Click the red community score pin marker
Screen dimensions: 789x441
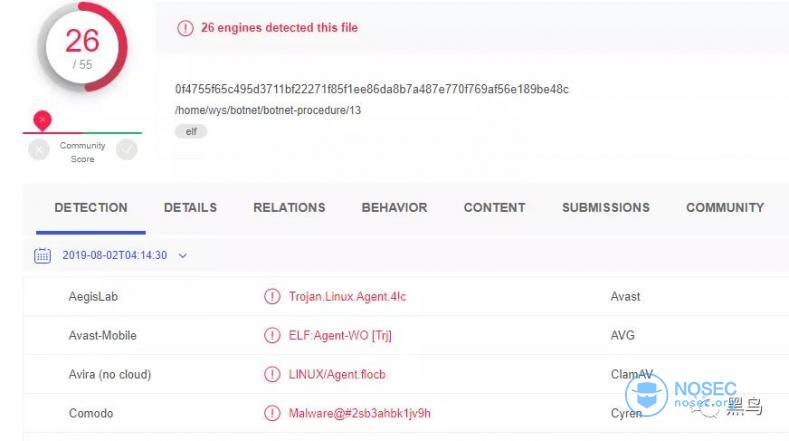(42, 121)
